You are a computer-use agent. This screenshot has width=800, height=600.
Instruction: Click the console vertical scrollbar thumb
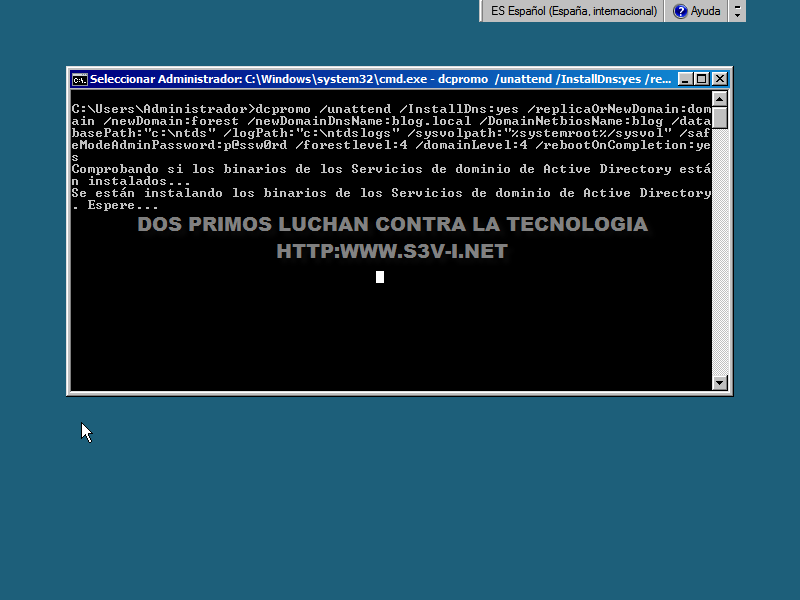click(x=719, y=119)
